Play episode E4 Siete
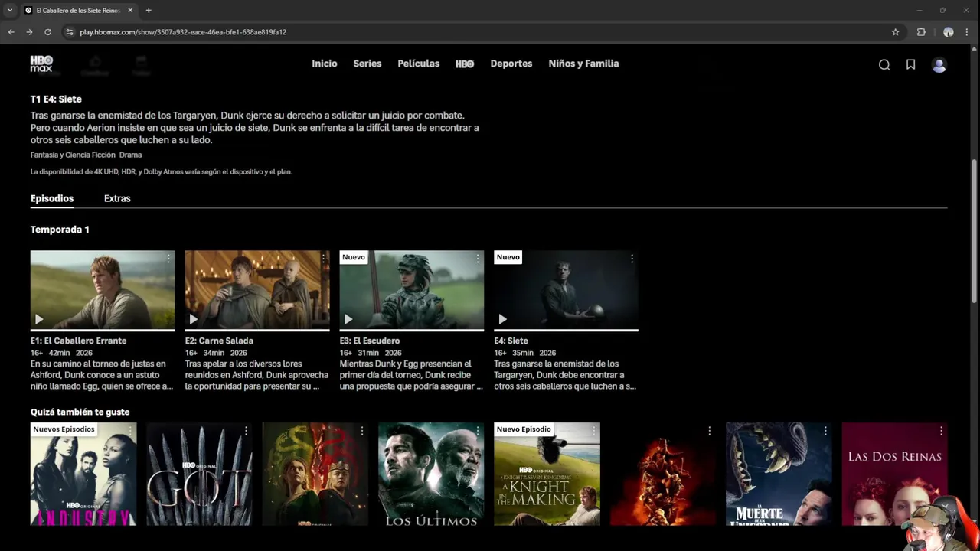 point(503,319)
